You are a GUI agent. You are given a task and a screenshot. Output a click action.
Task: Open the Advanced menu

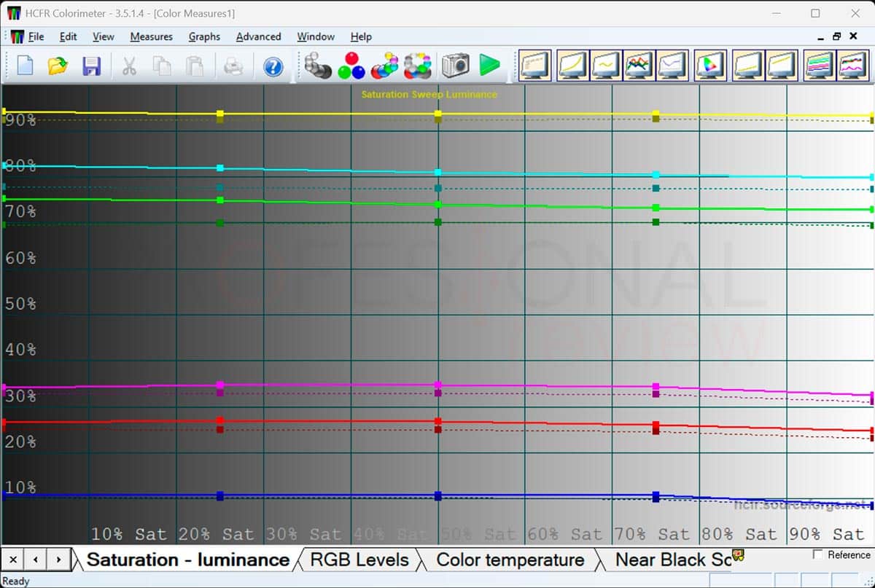coord(258,36)
